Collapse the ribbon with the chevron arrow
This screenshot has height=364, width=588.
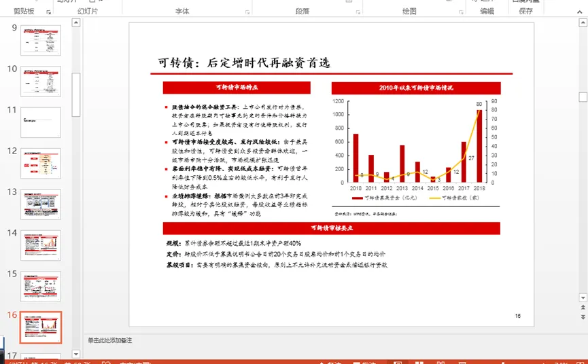[x=580, y=12]
